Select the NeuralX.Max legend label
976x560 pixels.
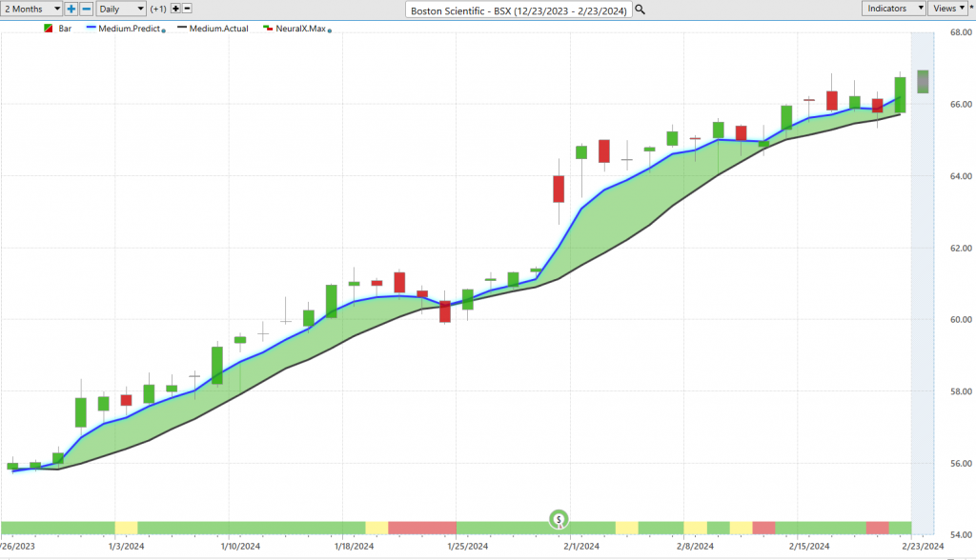[x=300, y=29]
